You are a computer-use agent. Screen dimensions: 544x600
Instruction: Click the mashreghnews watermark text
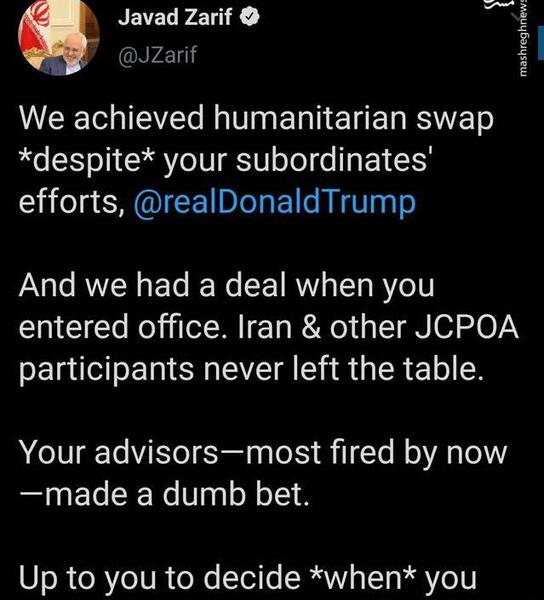(524, 38)
